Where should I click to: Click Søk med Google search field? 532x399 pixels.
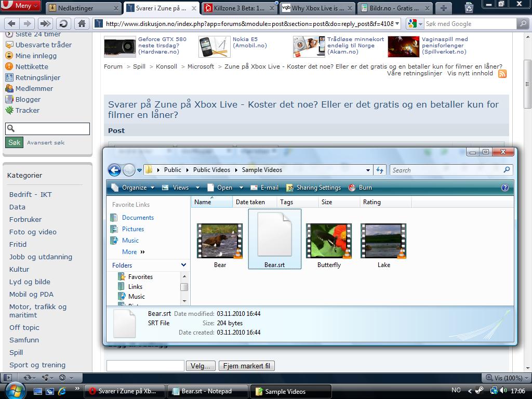pos(470,24)
